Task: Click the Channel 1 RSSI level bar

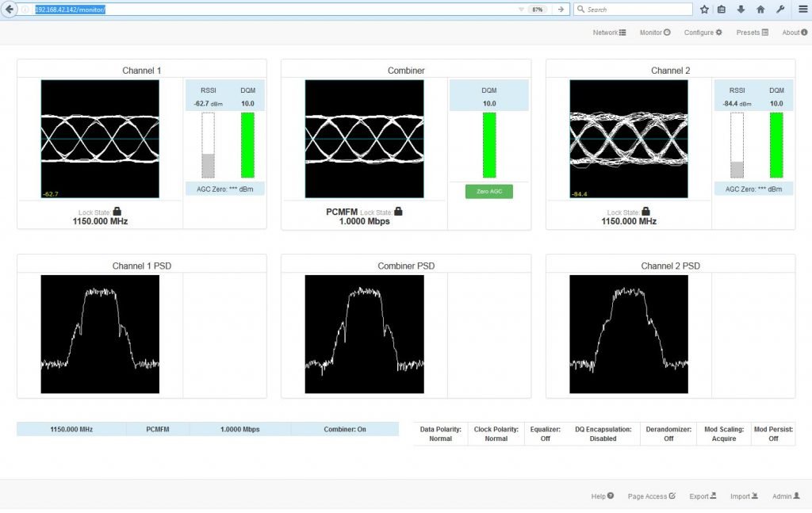Action: click(209, 145)
